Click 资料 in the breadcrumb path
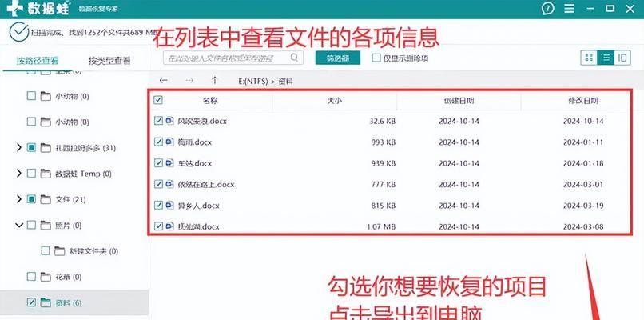The image size is (644, 320). (x=286, y=82)
